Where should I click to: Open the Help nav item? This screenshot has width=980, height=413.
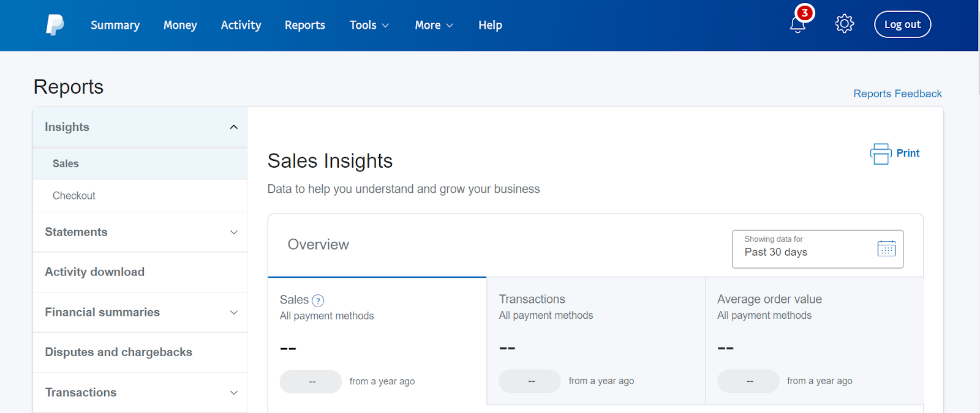[491, 25]
